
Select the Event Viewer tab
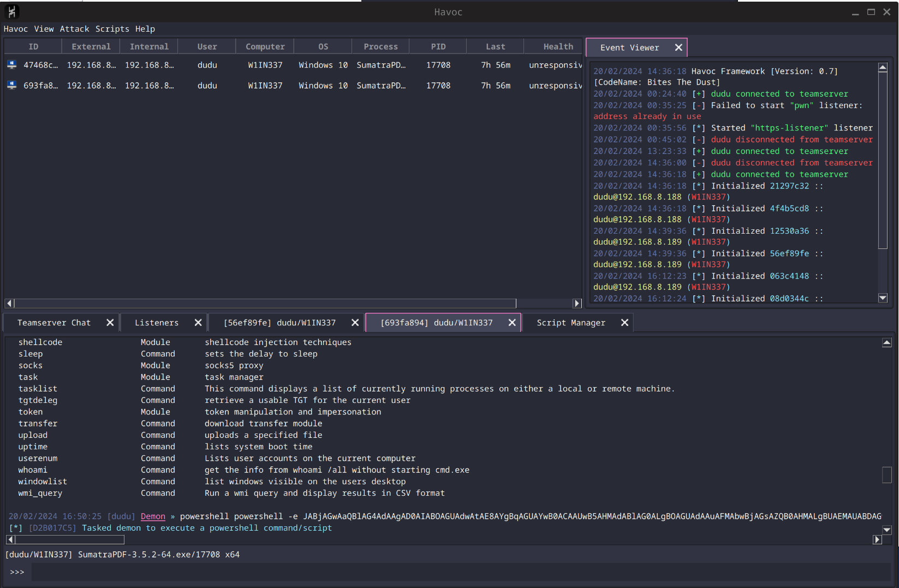pos(629,47)
